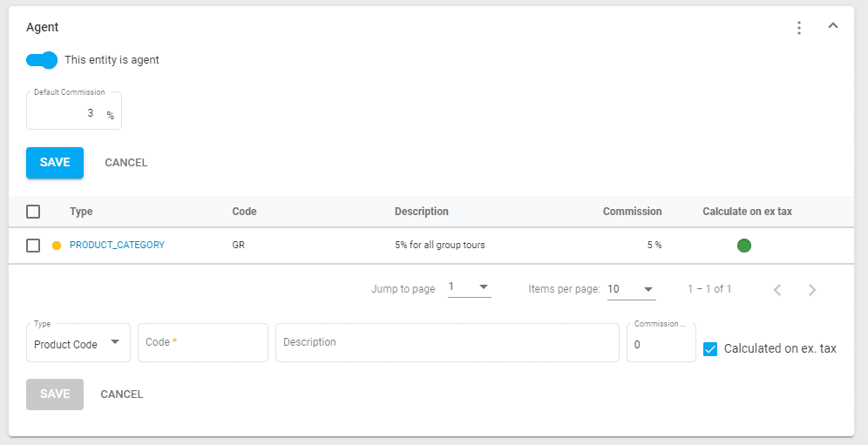Click the bottom Commission input field
This screenshot has height=445, width=868.
pos(661,343)
